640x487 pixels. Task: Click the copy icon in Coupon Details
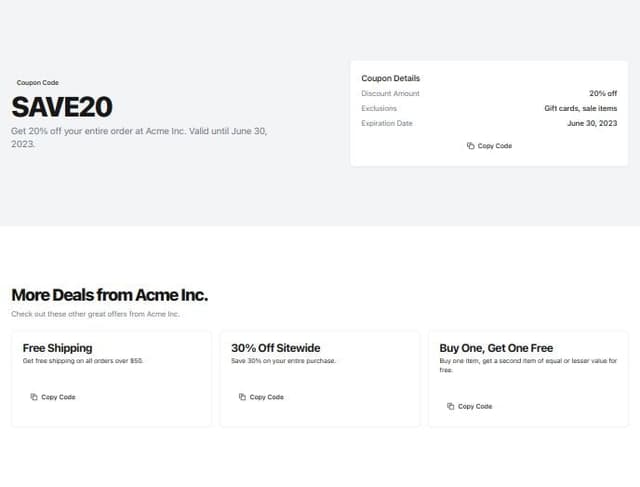[x=471, y=146]
